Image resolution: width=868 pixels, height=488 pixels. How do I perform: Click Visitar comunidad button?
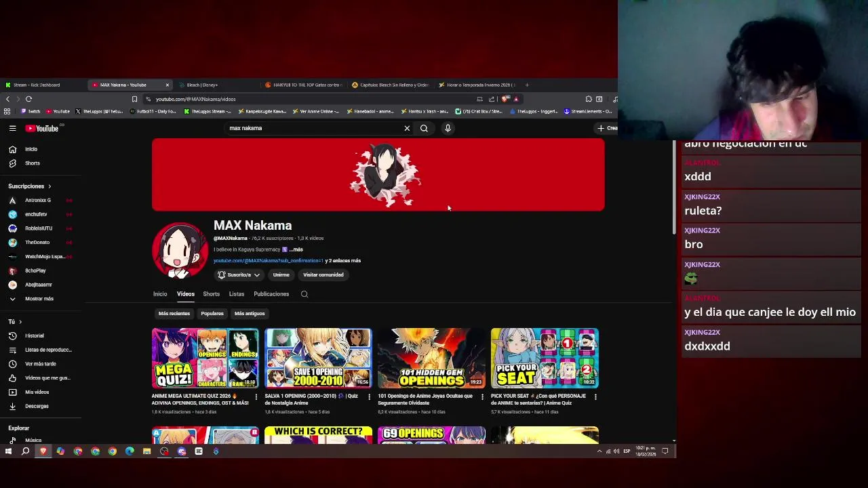pyautogui.click(x=323, y=274)
